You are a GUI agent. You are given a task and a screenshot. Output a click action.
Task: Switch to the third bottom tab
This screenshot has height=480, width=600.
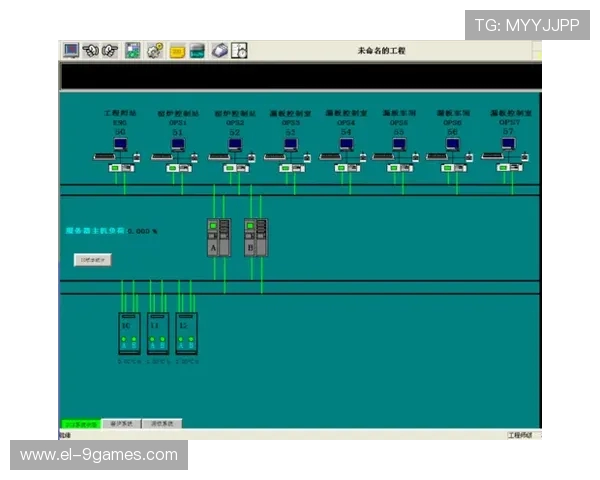(162, 424)
